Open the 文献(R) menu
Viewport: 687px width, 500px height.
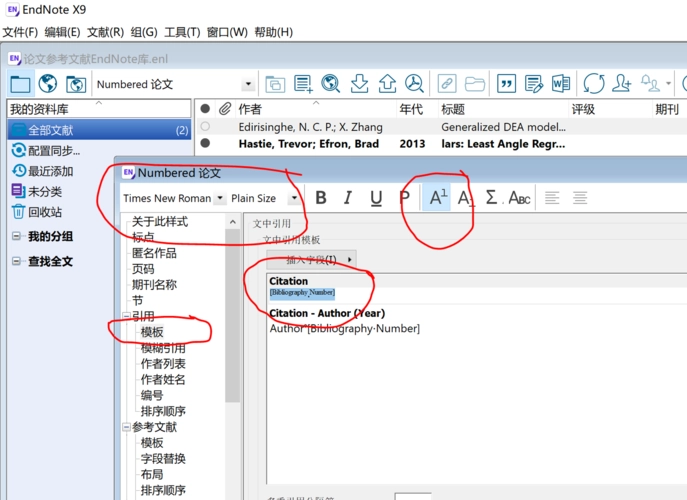tap(105, 32)
